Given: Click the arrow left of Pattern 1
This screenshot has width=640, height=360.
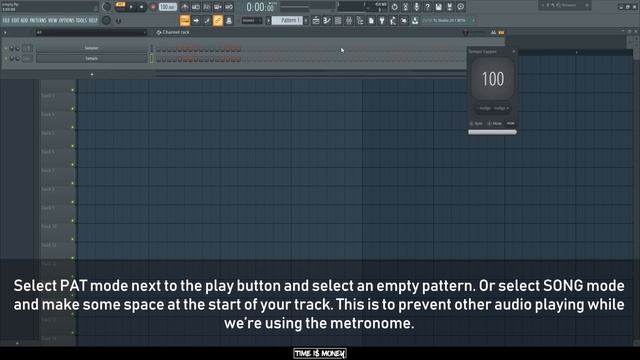Looking at the screenshot, I should point(269,20).
